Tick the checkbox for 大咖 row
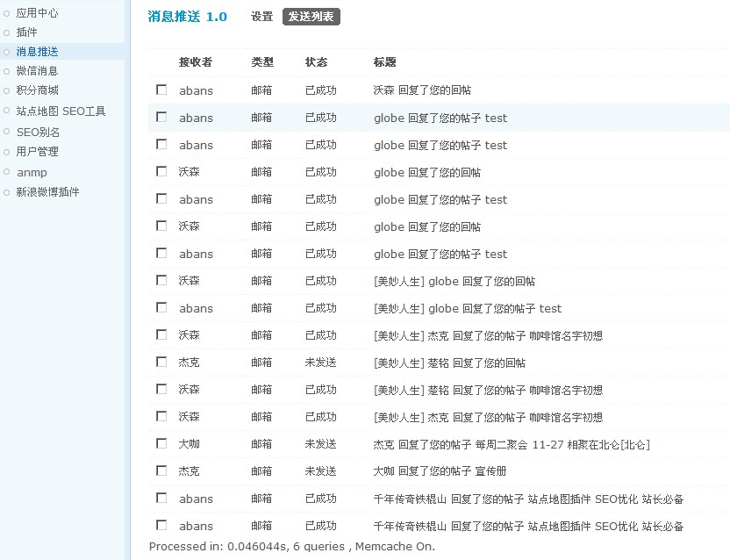Viewport: 730px width, 560px height. pos(161,443)
